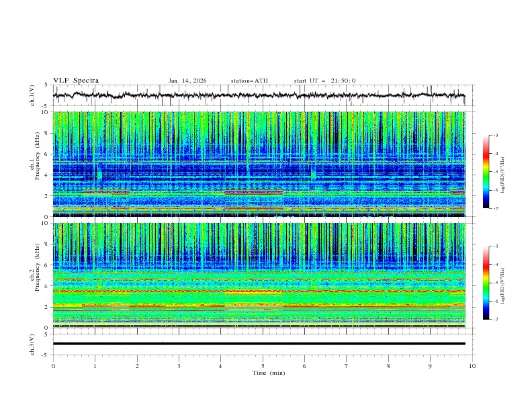Click the "6" minute tick on time axis
Image resolution: width=532 pixels, height=411 pixels.
[304, 366]
